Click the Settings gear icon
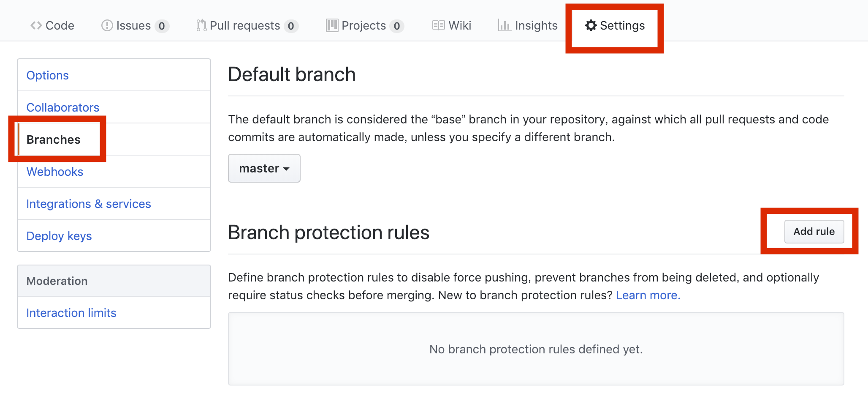 tap(591, 25)
